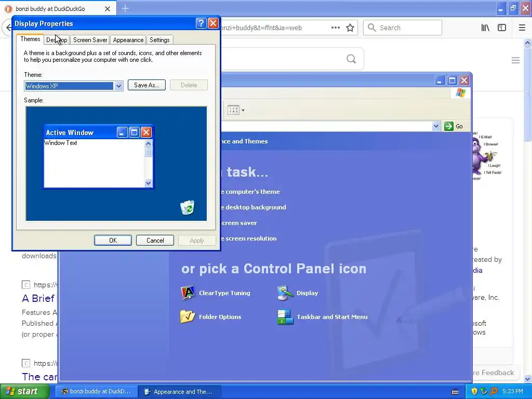The height and width of the screenshot is (399, 532).
Task: Click the Save As... button
Action: coord(147,85)
